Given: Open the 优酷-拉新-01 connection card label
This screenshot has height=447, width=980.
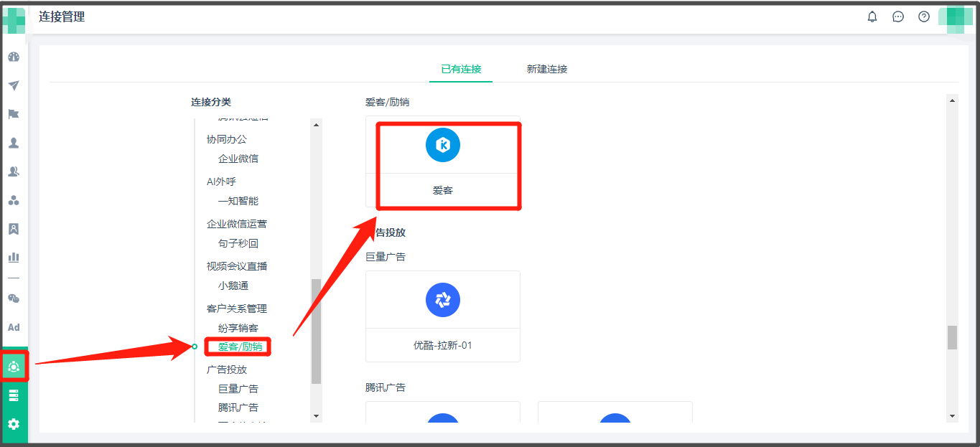Looking at the screenshot, I should click(x=443, y=345).
